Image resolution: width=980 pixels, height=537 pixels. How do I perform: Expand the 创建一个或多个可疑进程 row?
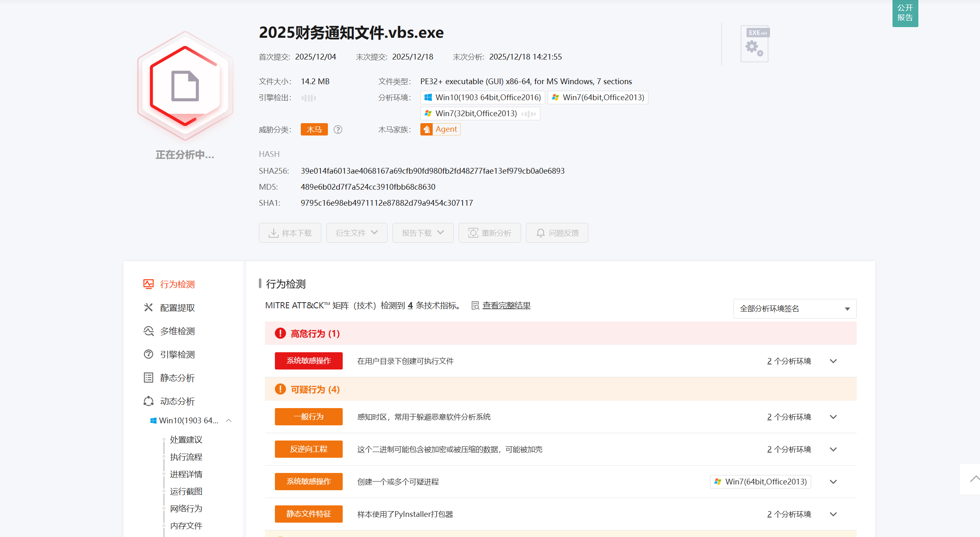point(833,482)
